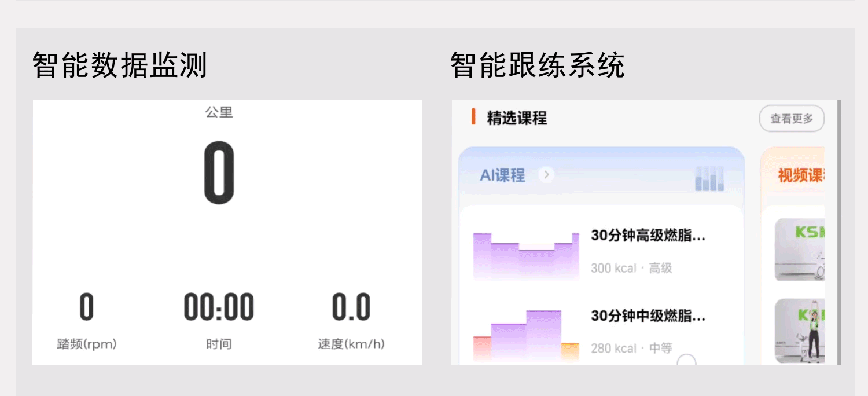Viewport: 868px width, 396px height.
Task: Click the advanced course intensity chart thumbnail
Action: 525,256
